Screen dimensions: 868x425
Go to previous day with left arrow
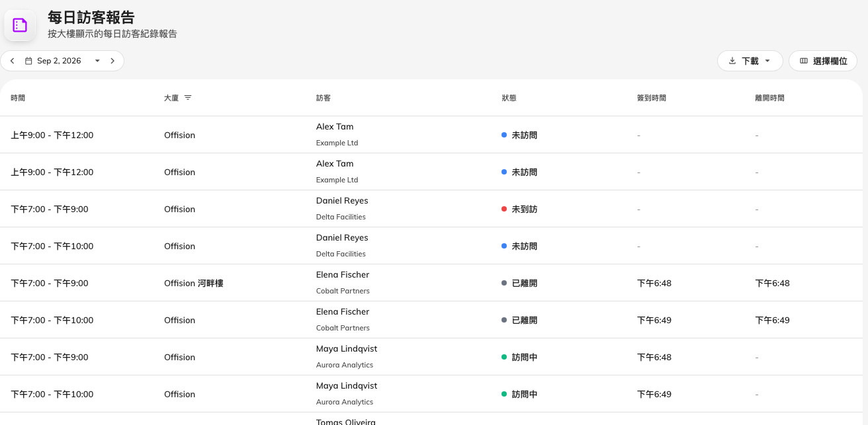coord(12,61)
